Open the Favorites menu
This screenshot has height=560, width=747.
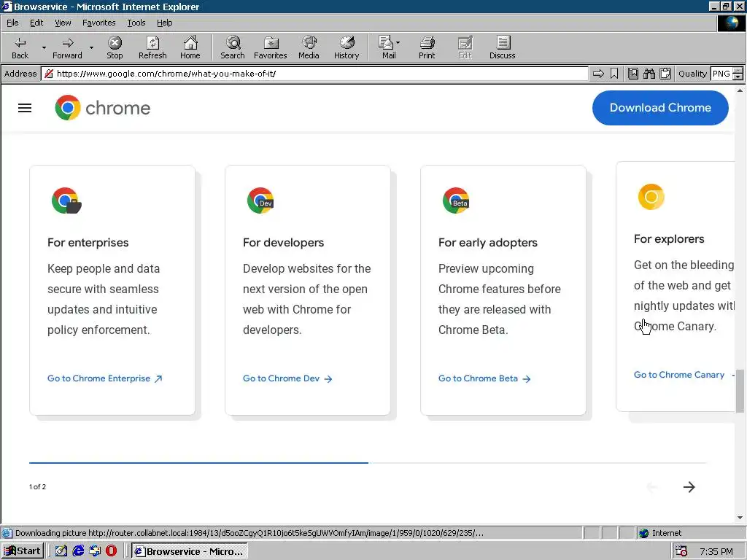click(x=98, y=23)
